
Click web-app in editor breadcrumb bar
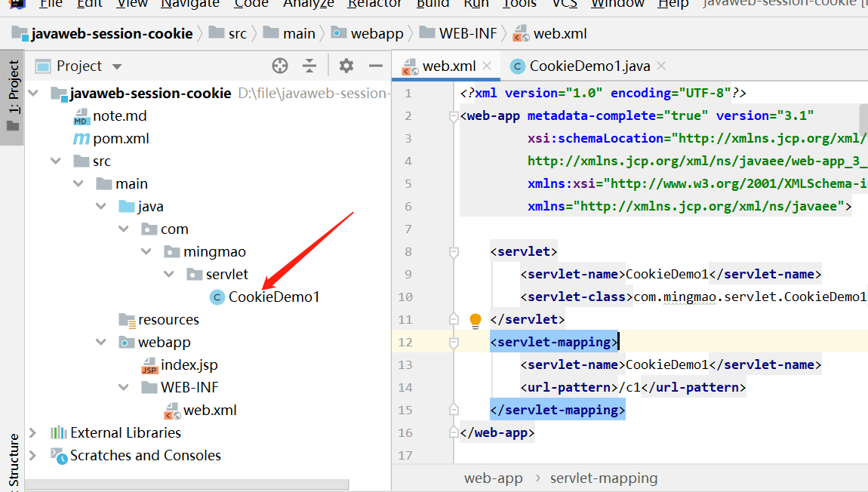point(493,478)
